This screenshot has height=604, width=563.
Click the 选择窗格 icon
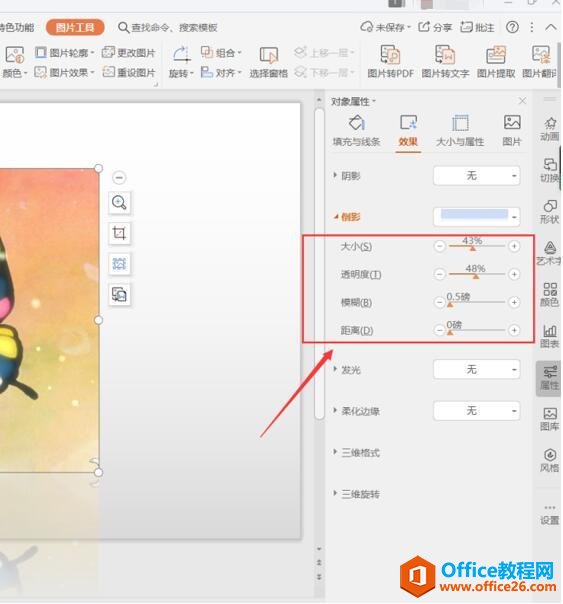click(x=269, y=62)
